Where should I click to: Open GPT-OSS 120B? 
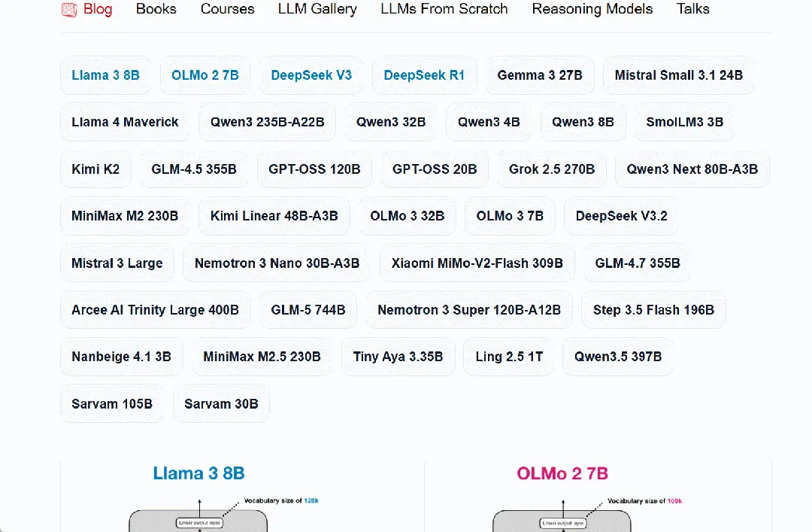coord(314,169)
